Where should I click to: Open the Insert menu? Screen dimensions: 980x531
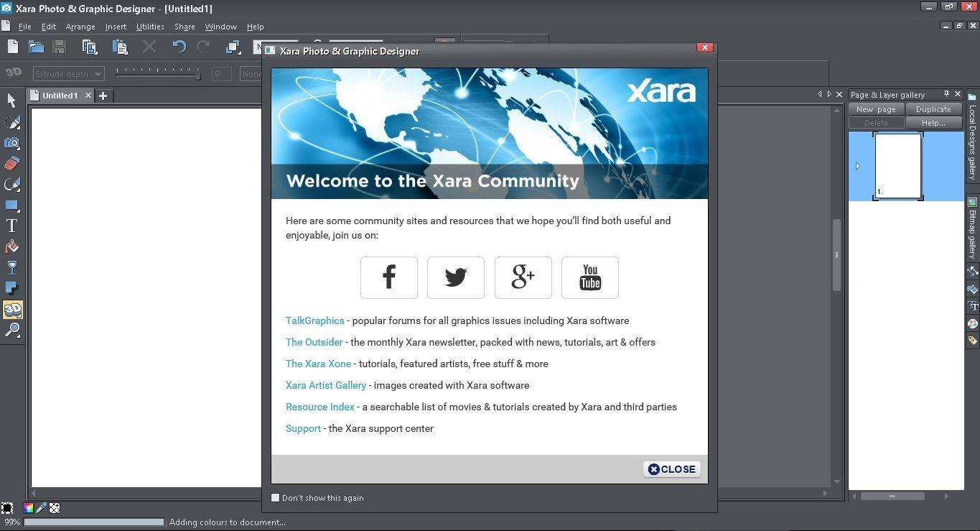coord(116,27)
